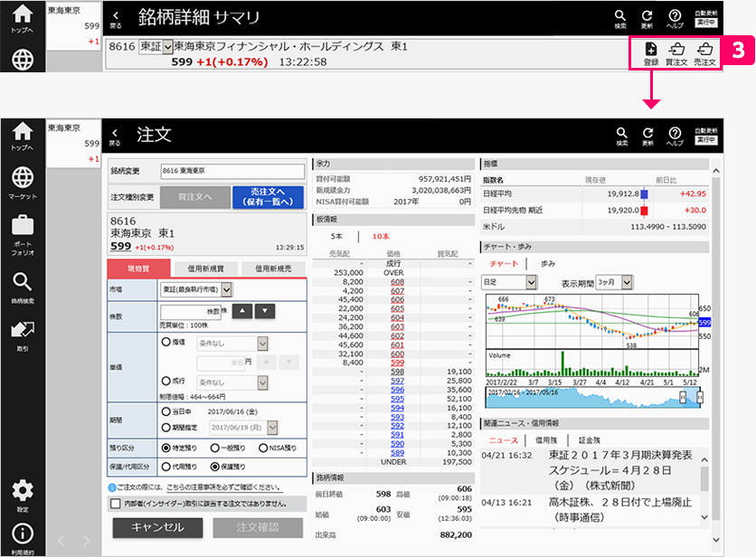Image resolution: width=756 pixels, height=557 pixels.
Task: Open ヘルプ icon in 注文 header
Action: tap(675, 137)
